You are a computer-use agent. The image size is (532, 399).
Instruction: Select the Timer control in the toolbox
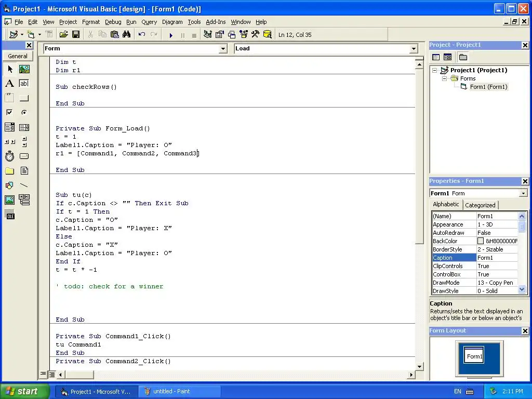point(10,156)
